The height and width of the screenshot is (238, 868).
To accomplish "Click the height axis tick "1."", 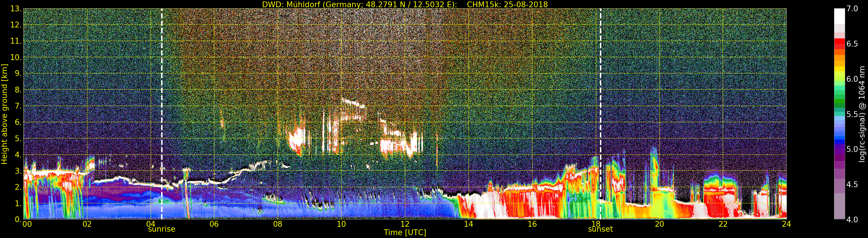I will [18, 203].
